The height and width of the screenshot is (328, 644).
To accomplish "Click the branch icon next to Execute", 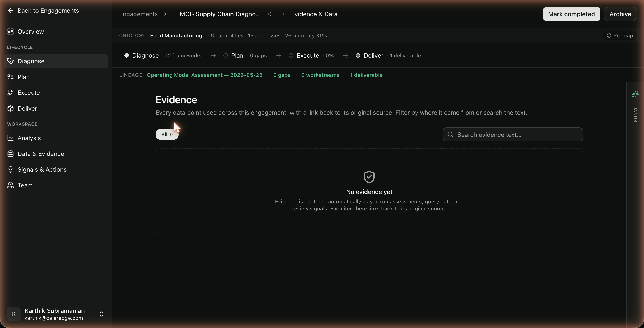I will point(11,92).
